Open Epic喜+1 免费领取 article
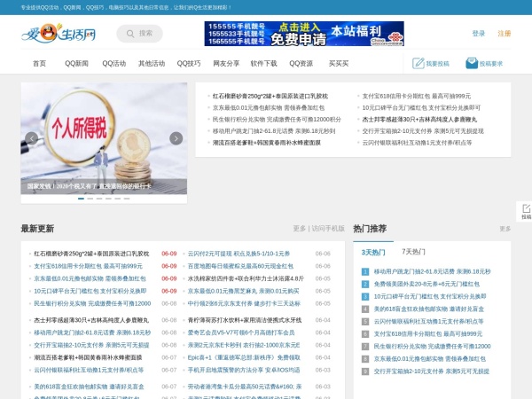Image resolution: width=532 pixels, height=399 pixels. coord(244,357)
